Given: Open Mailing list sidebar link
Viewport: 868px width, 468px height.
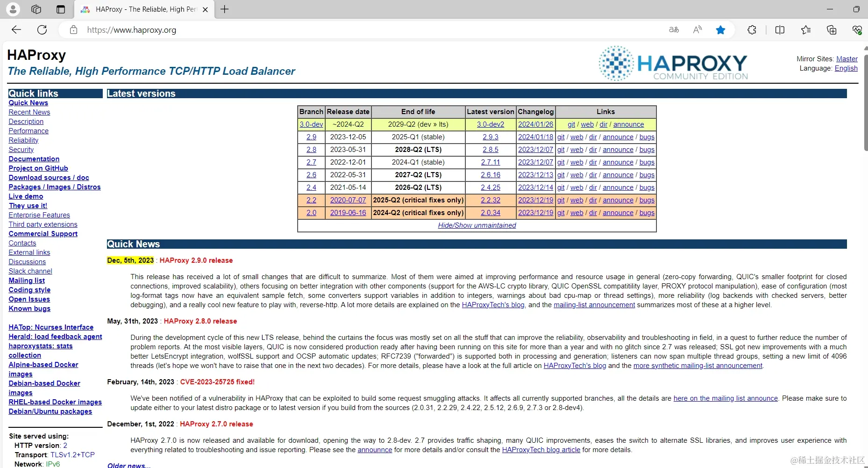Looking at the screenshot, I should tap(27, 281).
